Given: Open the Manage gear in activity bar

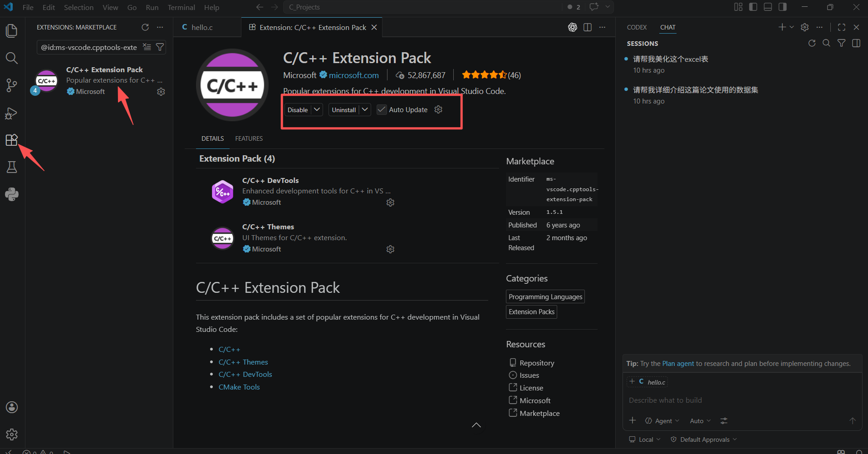Looking at the screenshot, I should (x=12, y=434).
